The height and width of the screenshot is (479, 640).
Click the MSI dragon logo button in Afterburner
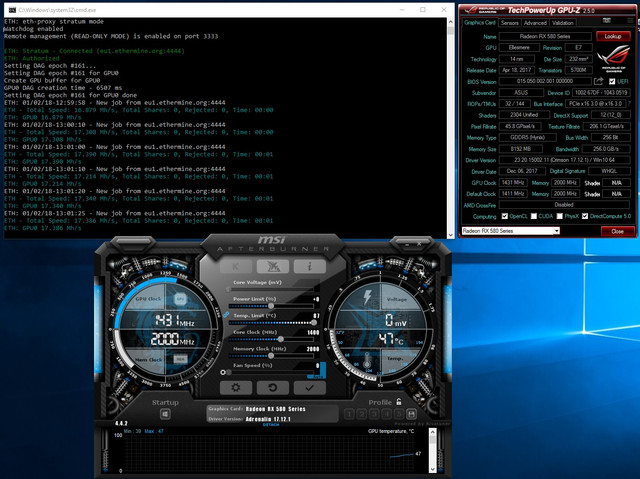(273, 266)
